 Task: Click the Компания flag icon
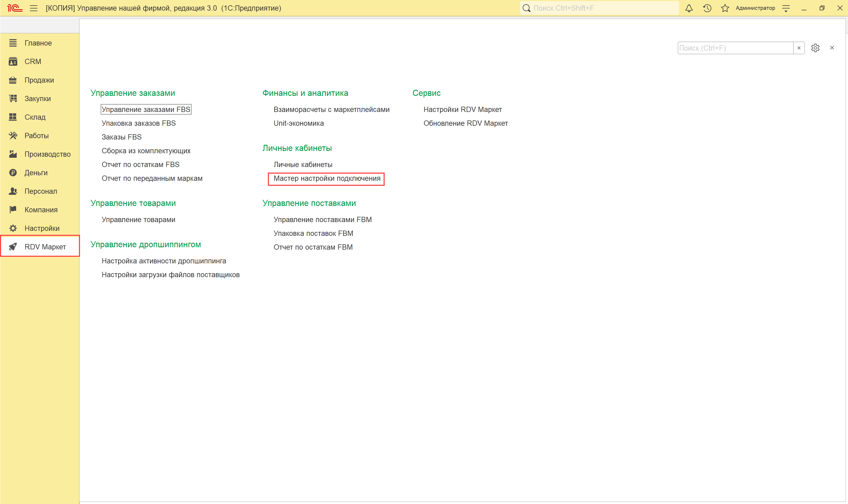pyautogui.click(x=13, y=210)
